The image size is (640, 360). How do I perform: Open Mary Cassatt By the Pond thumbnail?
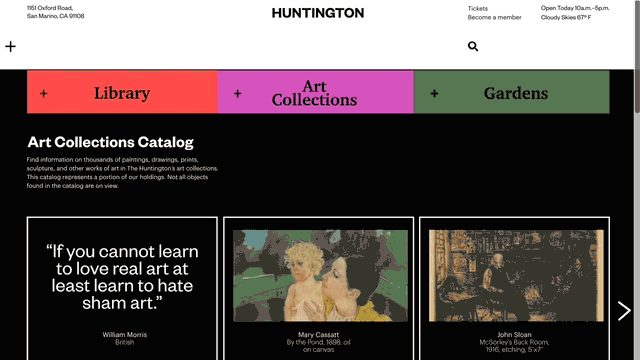320,276
